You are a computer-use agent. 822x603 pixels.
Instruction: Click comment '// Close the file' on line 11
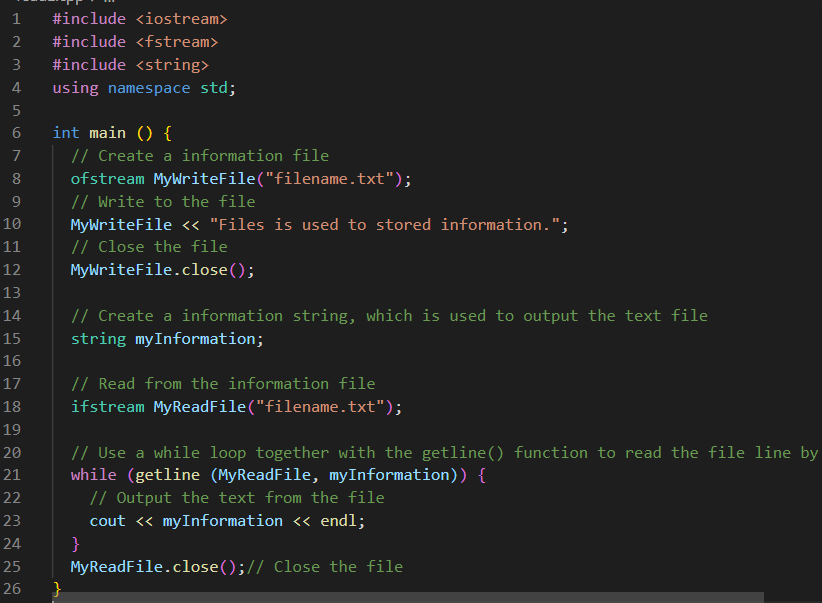point(149,247)
